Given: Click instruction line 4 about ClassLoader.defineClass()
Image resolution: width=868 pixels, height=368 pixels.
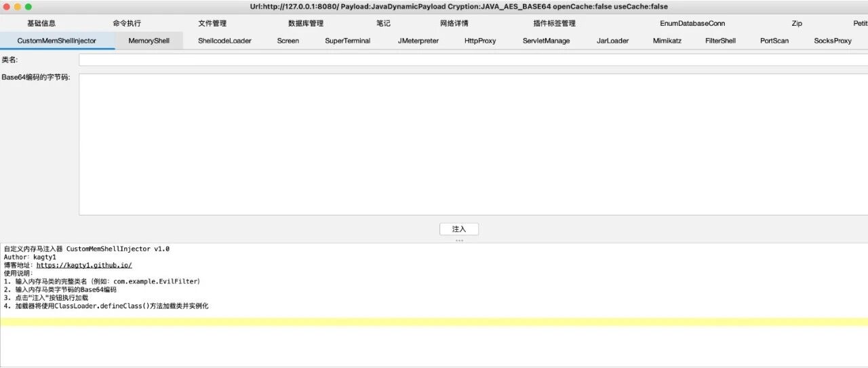Looking at the screenshot, I should (x=106, y=306).
